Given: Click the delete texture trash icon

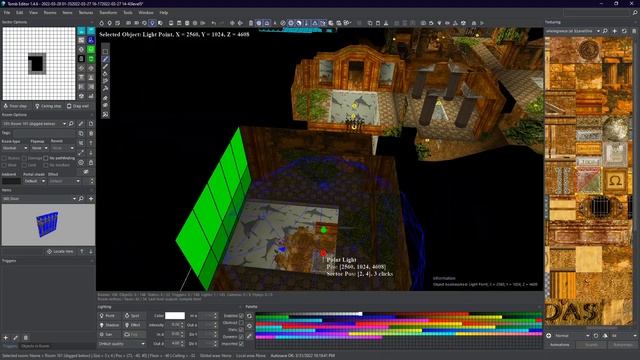Looking at the screenshot, I should point(634,31).
